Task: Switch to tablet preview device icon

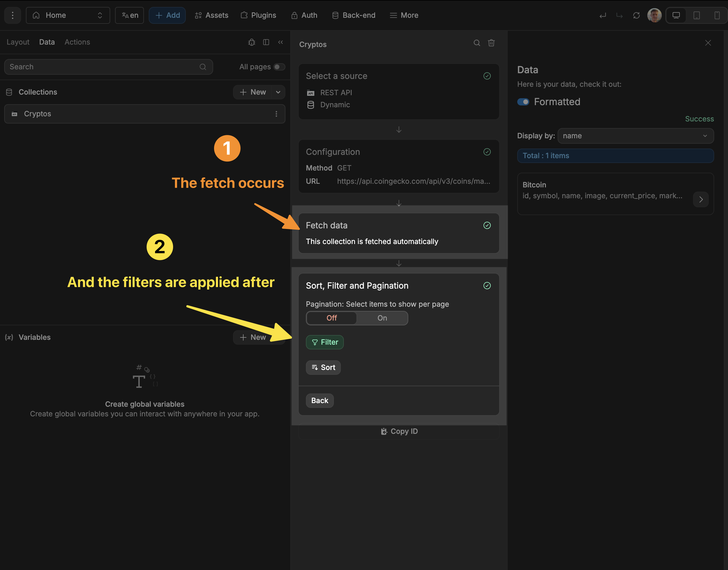Action: coord(696,16)
